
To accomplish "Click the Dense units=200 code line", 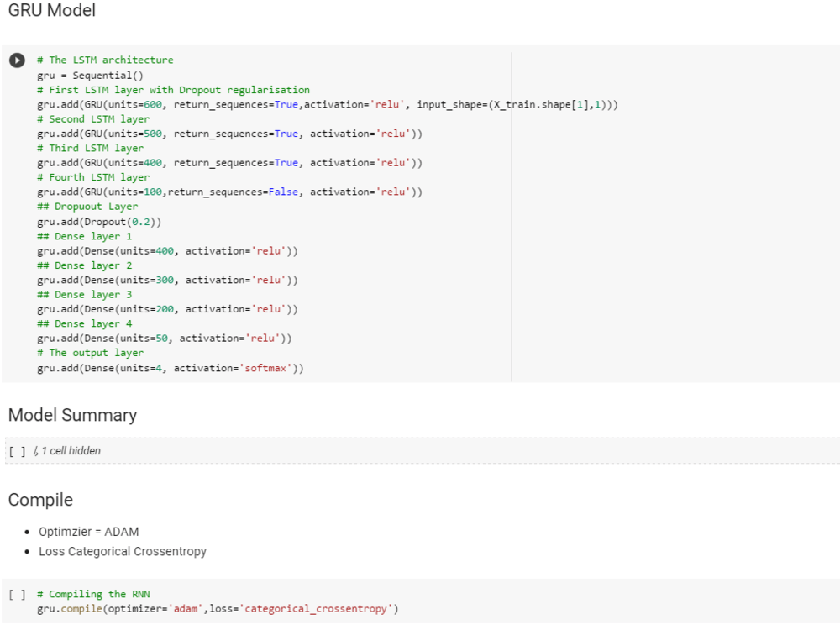I will (x=167, y=309).
